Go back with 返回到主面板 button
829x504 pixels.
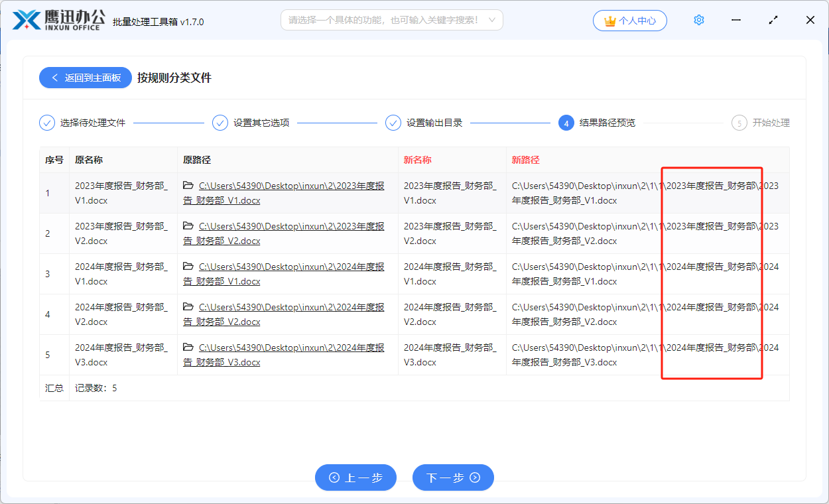(86, 78)
